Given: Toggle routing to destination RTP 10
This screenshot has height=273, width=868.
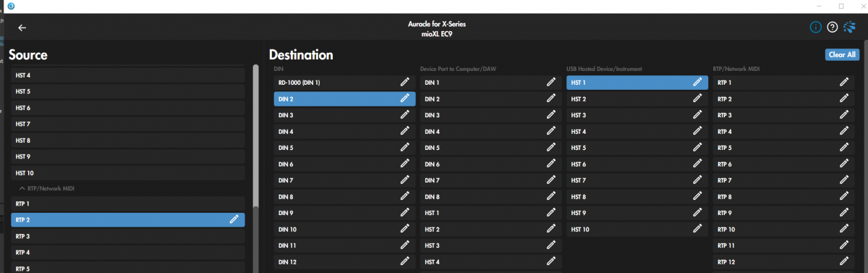Looking at the screenshot, I should click(783, 230).
